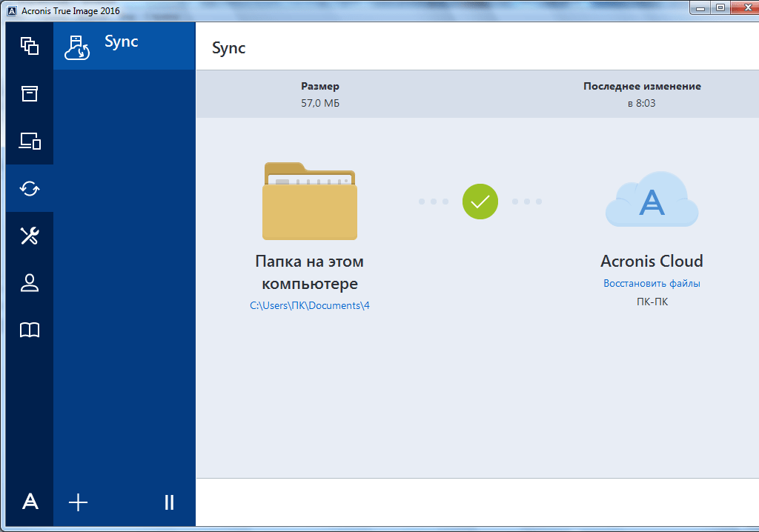Click the Папка на этом компьютере heading

pyautogui.click(x=310, y=273)
